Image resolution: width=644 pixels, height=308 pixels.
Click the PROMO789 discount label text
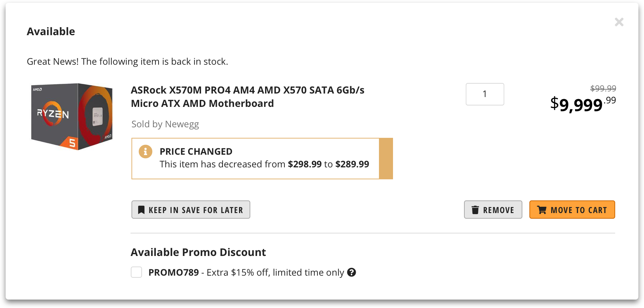click(x=246, y=272)
